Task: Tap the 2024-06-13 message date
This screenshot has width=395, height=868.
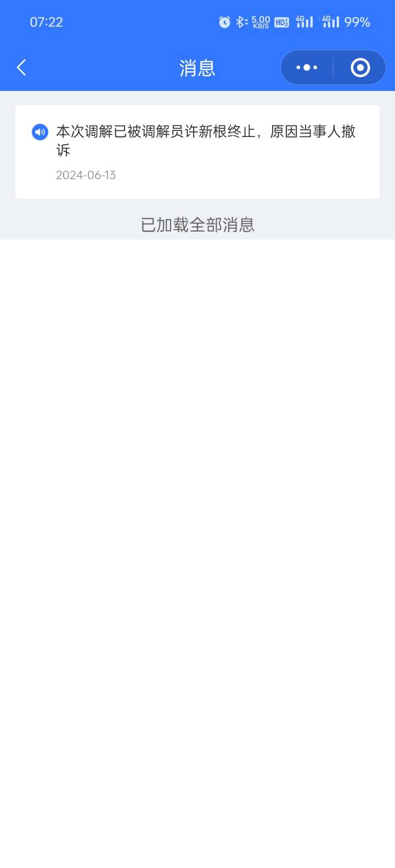Action: pos(86,175)
